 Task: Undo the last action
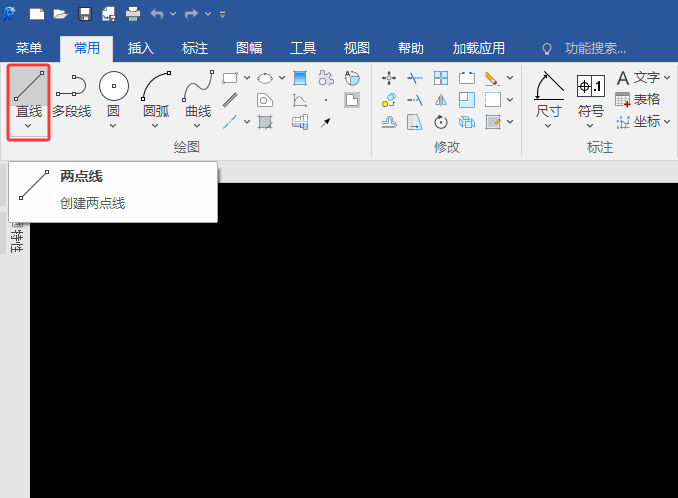coord(157,14)
